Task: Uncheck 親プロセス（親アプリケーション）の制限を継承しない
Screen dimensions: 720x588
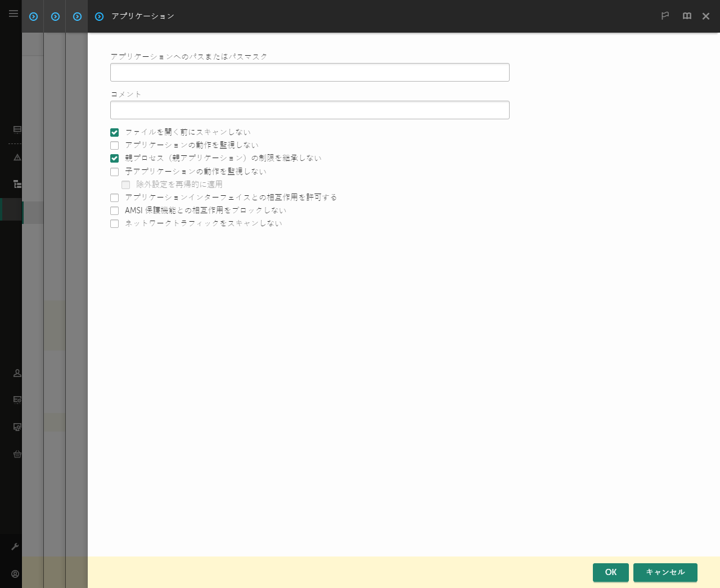Action: click(x=114, y=158)
